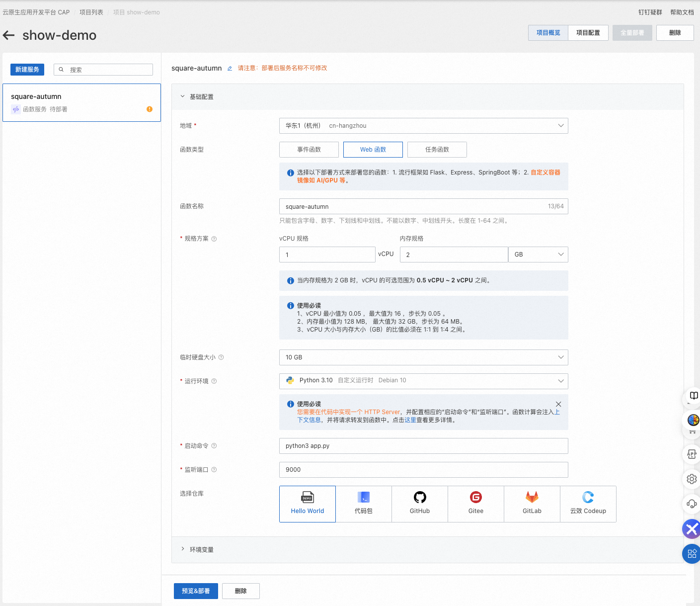
Task: Open the gear settings floating icon
Action: point(692,479)
